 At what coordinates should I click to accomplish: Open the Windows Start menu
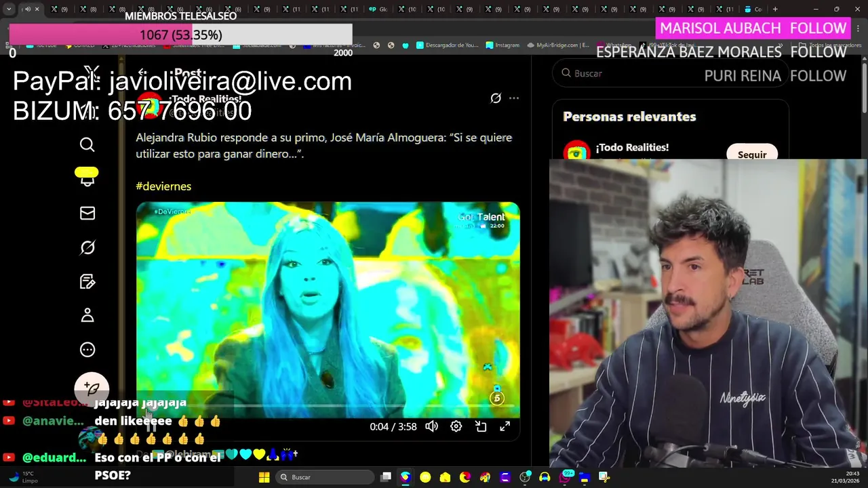click(x=264, y=477)
